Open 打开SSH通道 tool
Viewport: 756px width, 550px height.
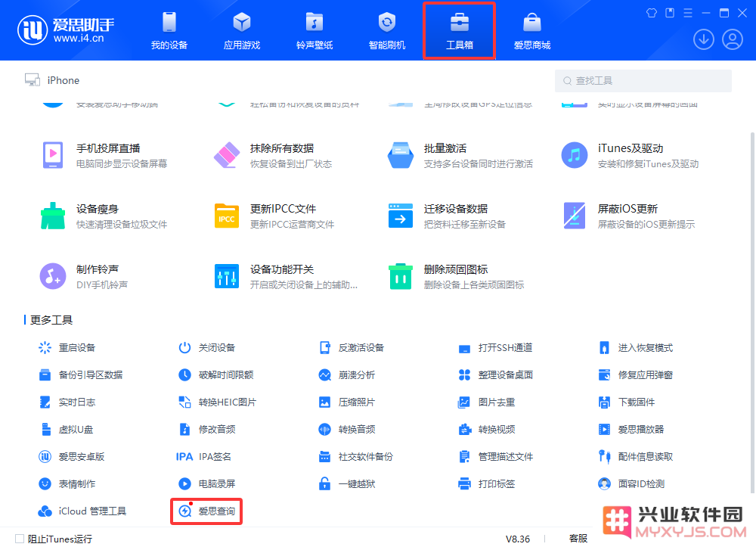tap(496, 348)
